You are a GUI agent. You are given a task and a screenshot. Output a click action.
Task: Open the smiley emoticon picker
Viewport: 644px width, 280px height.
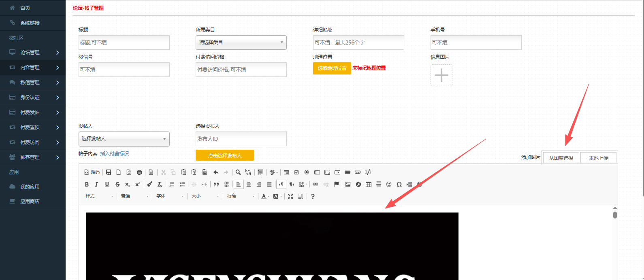point(389,185)
